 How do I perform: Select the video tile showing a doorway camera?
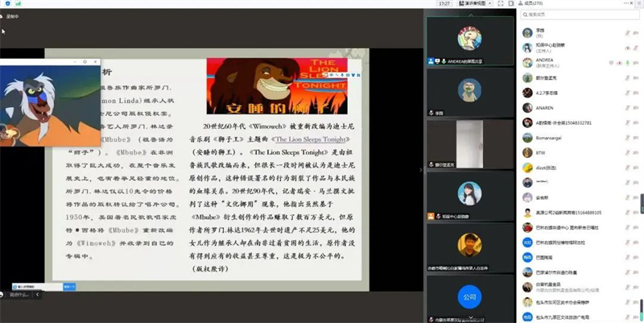point(470,144)
